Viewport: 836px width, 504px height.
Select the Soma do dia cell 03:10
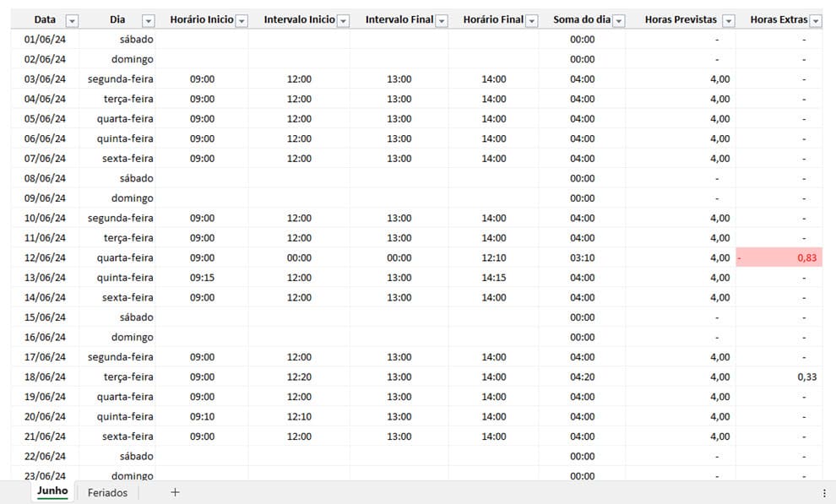pyautogui.click(x=582, y=257)
